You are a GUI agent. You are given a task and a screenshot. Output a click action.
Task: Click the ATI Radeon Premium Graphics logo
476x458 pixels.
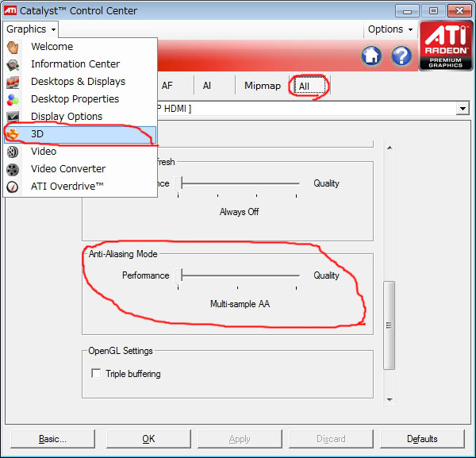coord(446,46)
